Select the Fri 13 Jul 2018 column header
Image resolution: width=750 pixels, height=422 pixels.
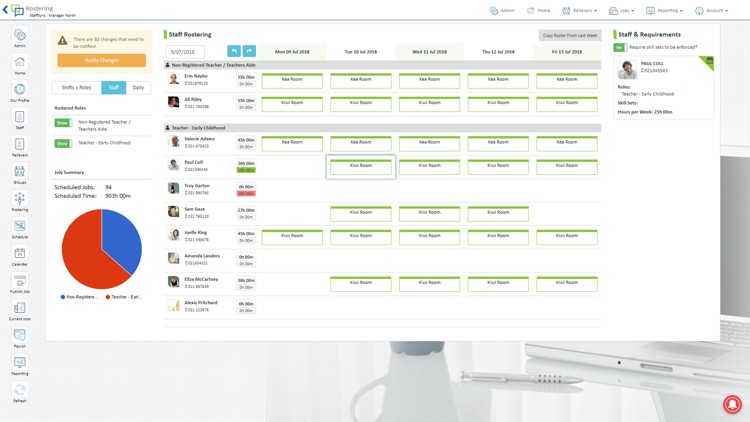567,52
